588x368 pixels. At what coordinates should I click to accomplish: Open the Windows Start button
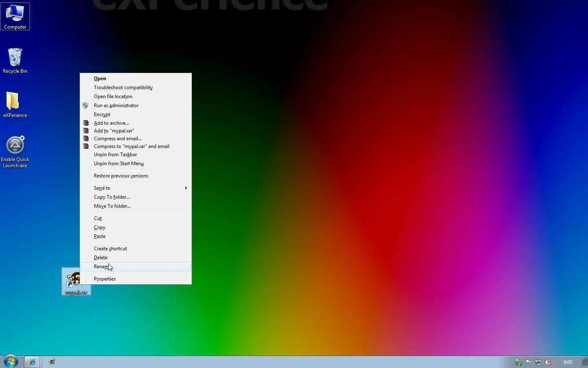[11, 362]
